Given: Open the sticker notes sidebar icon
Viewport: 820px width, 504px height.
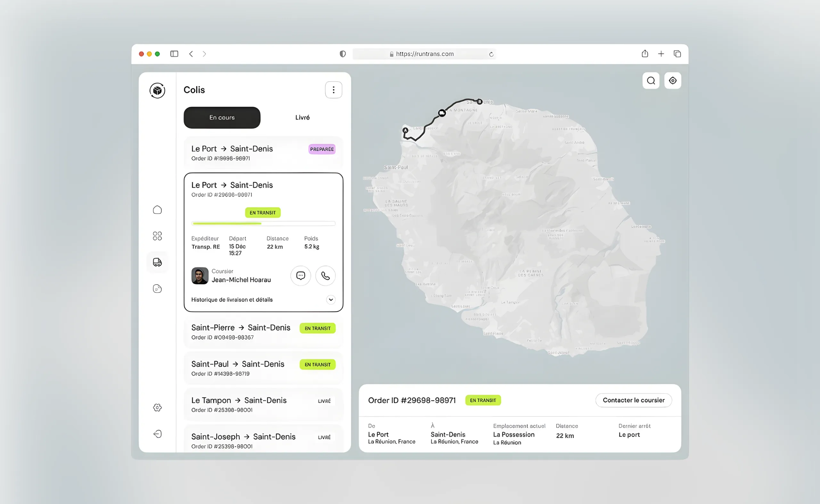Looking at the screenshot, I should tap(157, 289).
